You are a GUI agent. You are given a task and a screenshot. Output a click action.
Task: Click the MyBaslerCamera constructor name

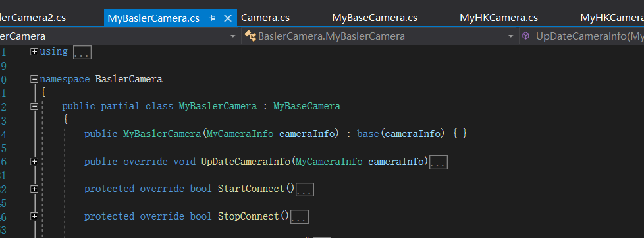[162, 134]
